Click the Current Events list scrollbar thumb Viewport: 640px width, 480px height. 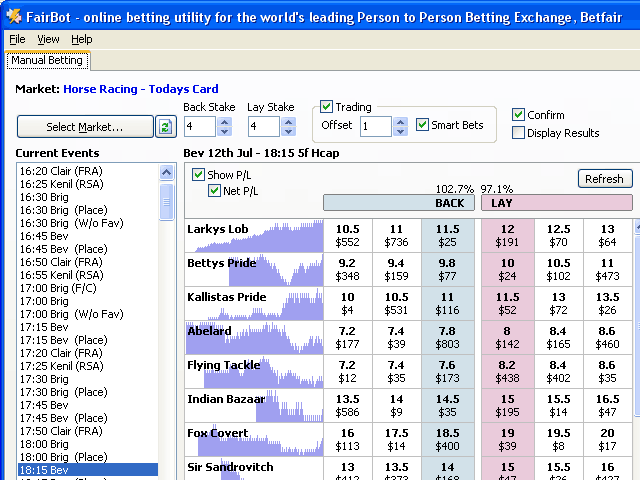click(167, 202)
